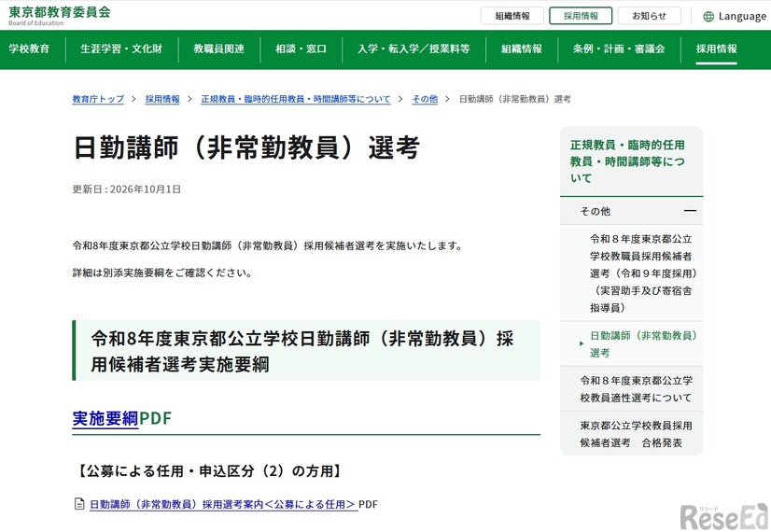Open the Language selector
The height and width of the screenshot is (532, 771).
coord(735,17)
